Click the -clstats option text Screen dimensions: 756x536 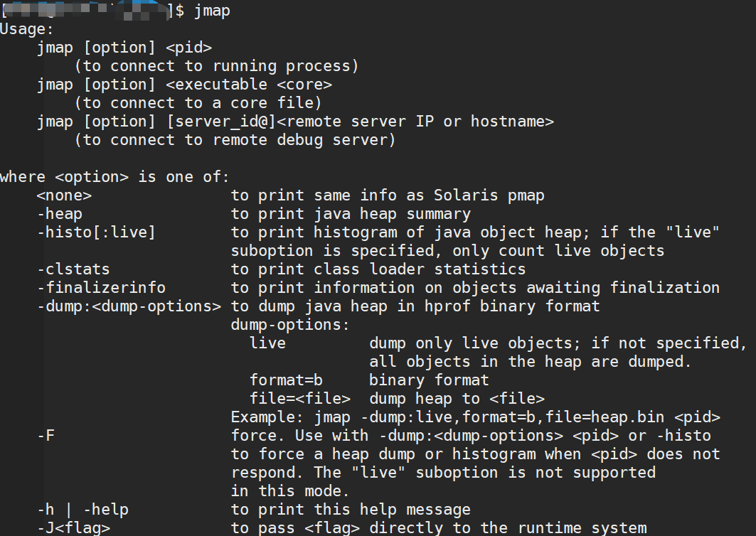click(x=73, y=269)
